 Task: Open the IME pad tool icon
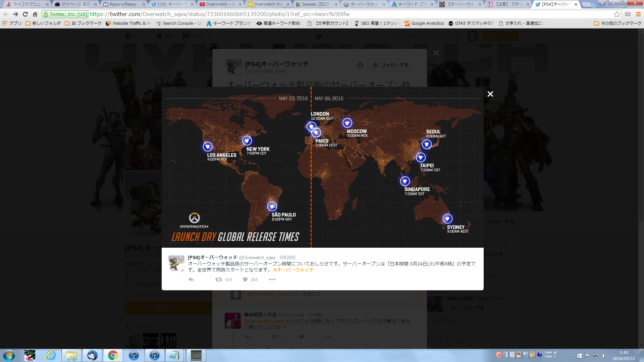(x=519, y=355)
